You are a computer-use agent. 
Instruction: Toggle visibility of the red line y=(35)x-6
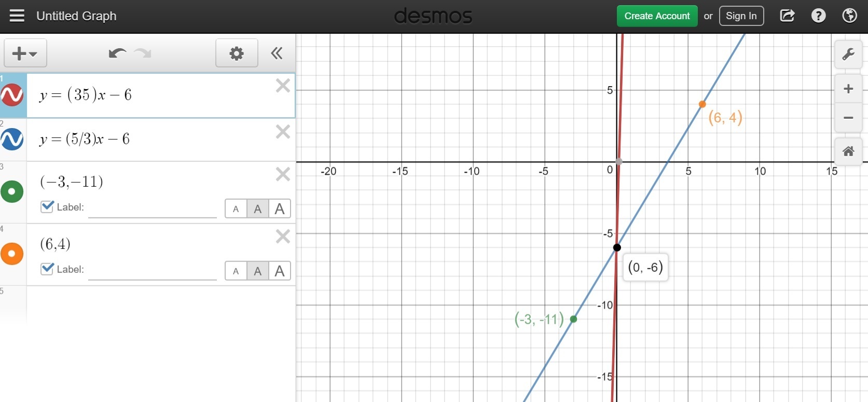pos(12,95)
